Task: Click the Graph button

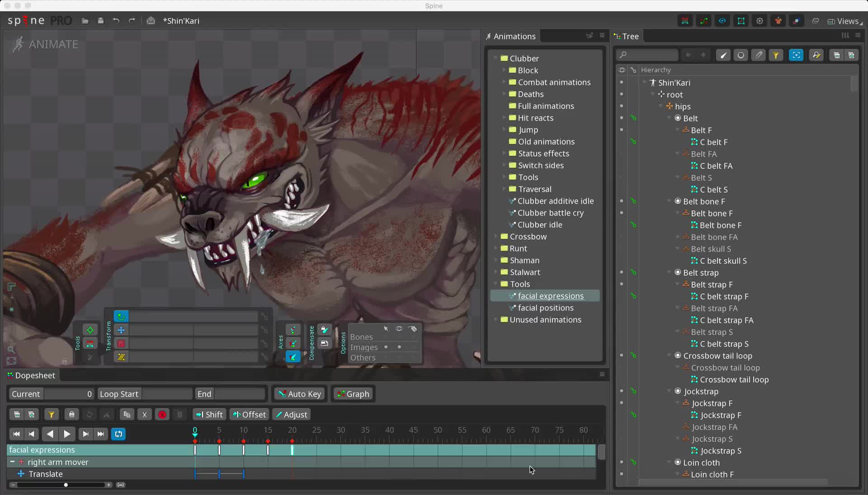Action: [353, 394]
